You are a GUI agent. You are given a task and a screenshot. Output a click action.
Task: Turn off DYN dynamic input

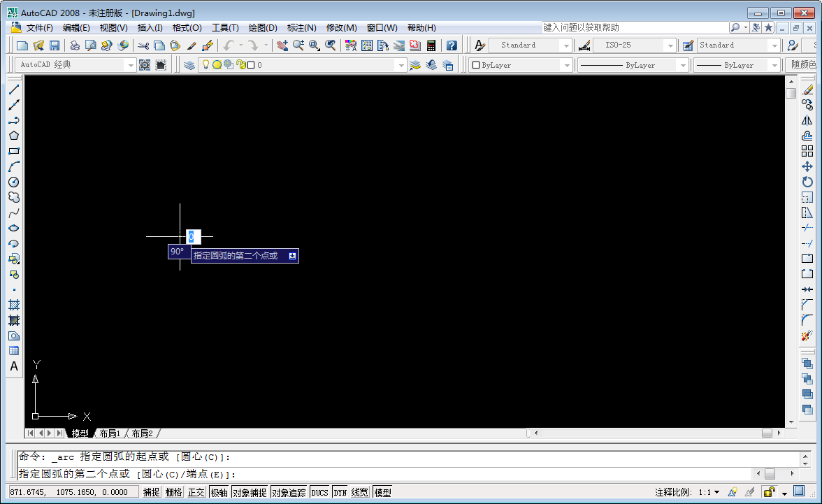point(342,491)
